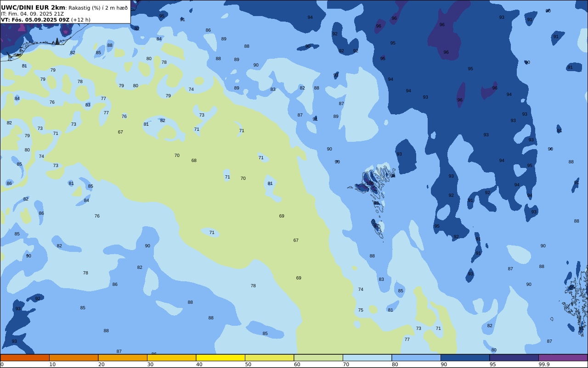Click the dark blue 90–95 legend swatch

tap(465, 357)
